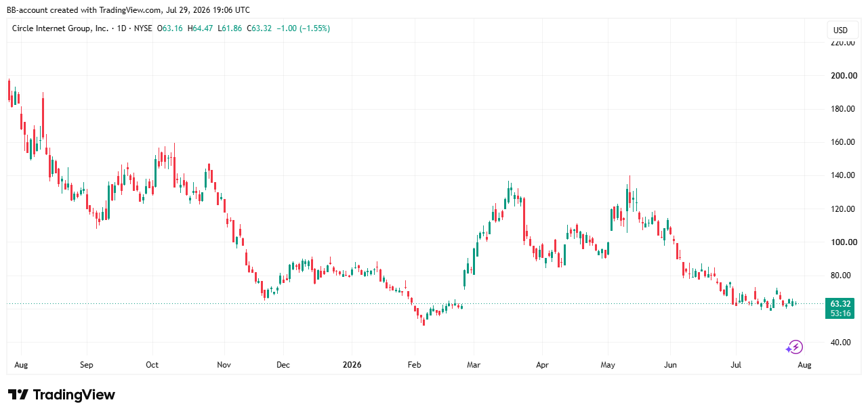Click the open value O63.16
868x415 pixels.
point(170,28)
